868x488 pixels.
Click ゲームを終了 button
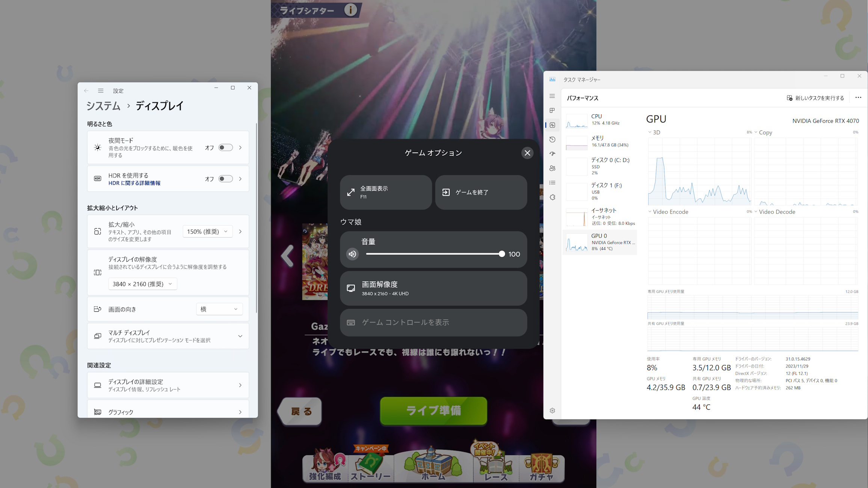point(481,192)
